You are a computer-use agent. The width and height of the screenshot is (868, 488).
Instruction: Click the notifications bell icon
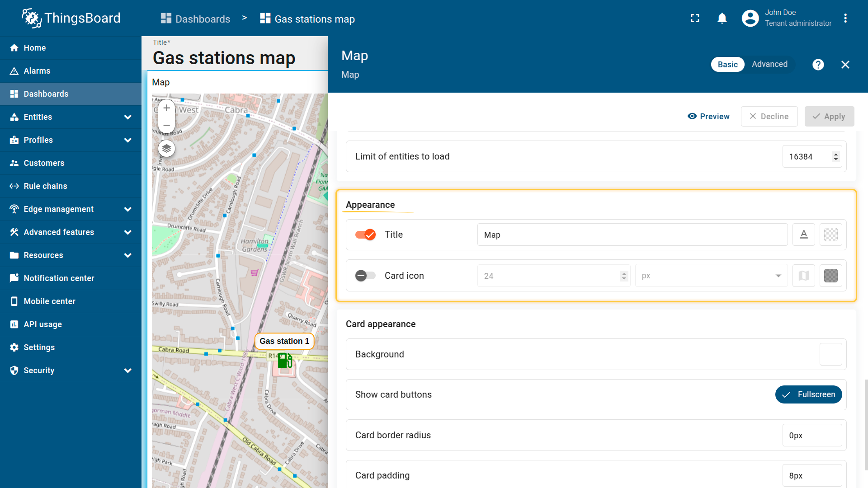[722, 19]
